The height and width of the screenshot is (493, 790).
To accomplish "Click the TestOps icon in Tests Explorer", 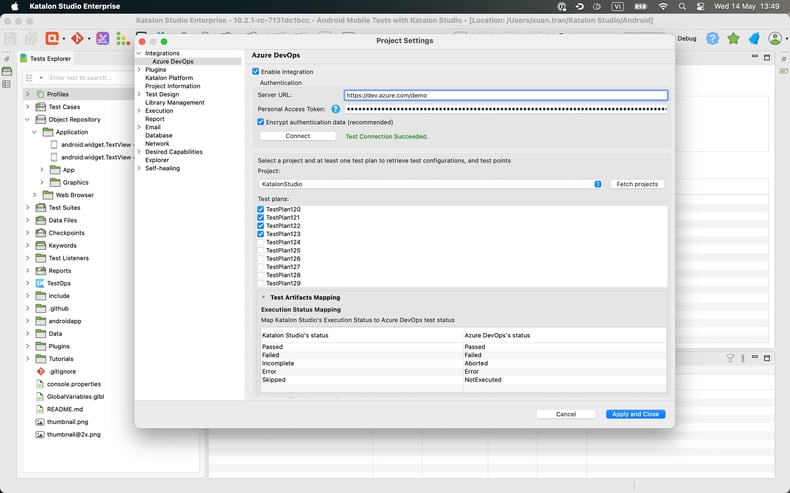I will pyautogui.click(x=40, y=284).
